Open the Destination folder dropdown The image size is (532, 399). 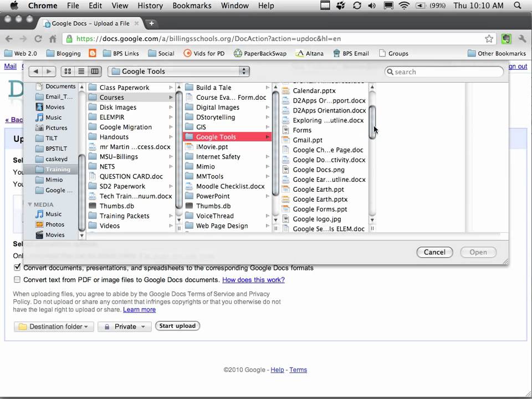pos(54,326)
